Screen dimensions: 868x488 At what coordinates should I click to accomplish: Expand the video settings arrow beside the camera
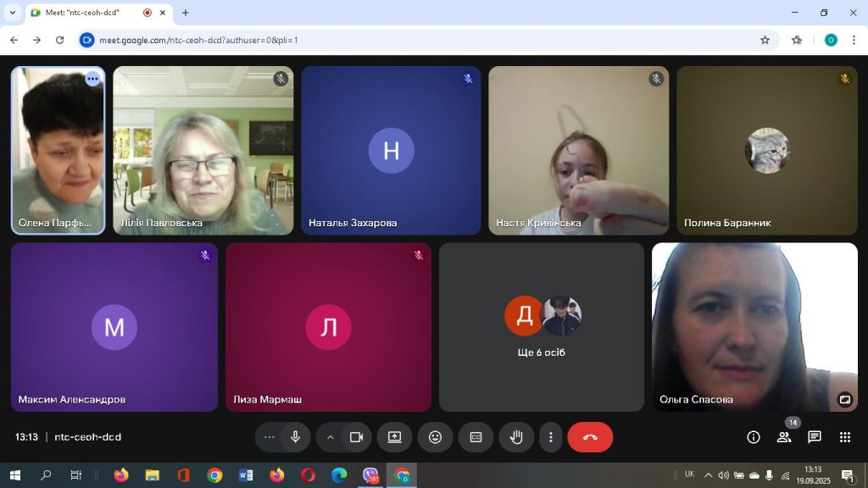(x=331, y=437)
